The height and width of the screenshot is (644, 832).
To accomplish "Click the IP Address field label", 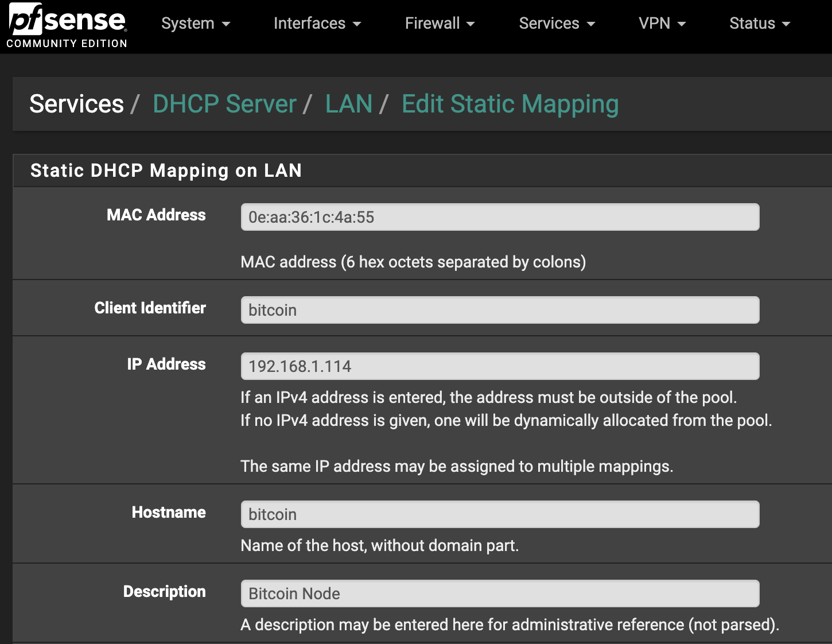I will tap(166, 364).
